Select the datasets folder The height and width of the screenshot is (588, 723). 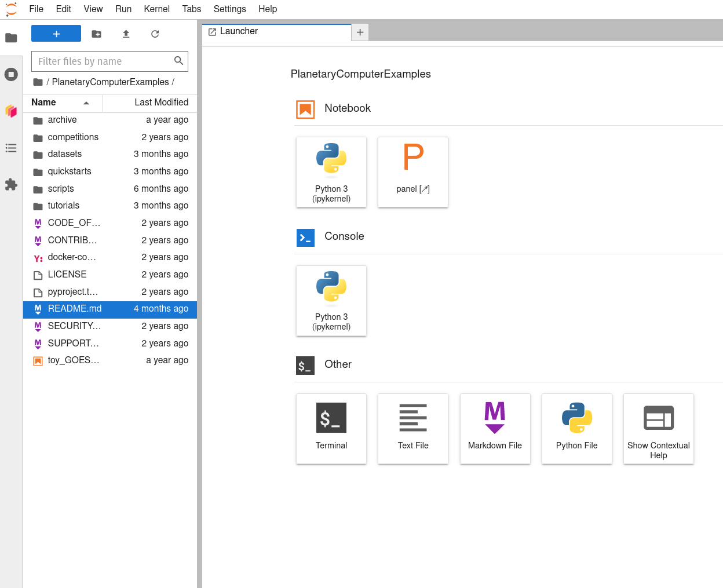(110, 154)
